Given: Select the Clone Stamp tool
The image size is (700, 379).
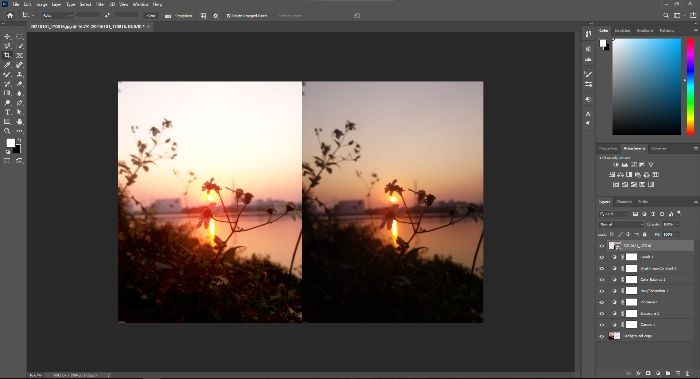Looking at the screenshot, I should (20, 75).
